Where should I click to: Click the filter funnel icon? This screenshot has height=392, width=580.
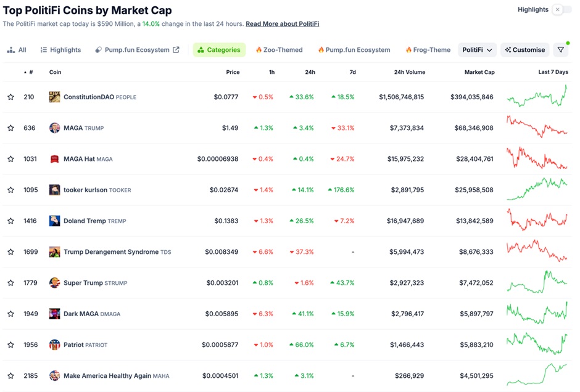click(560, 50)
